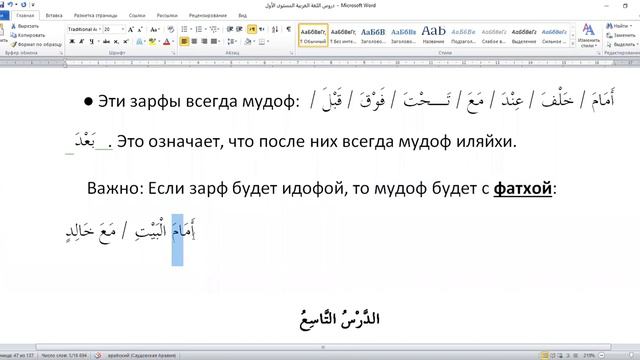Open Изменить стили (Change Styles) menu
This screenshot has height=360, width=640.
click(588, 36)
